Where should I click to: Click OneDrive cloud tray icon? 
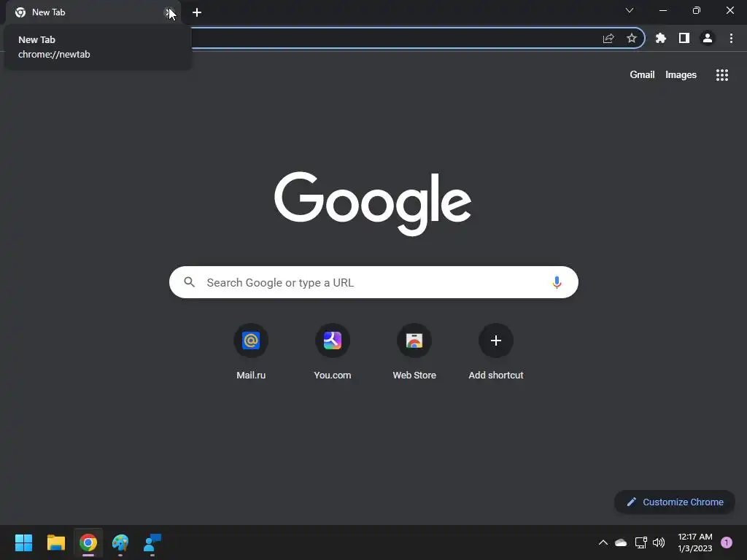(x=621, y=542)
